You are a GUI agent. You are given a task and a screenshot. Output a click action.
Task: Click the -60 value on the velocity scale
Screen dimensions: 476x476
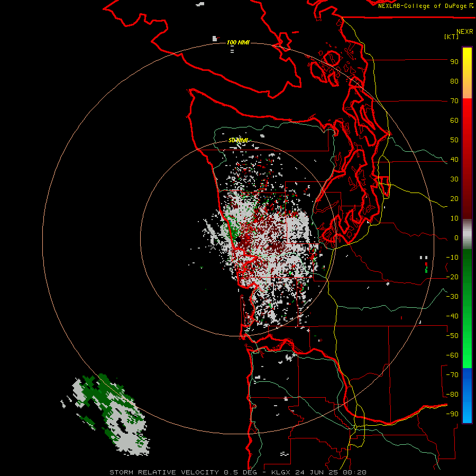click(452, 355)
